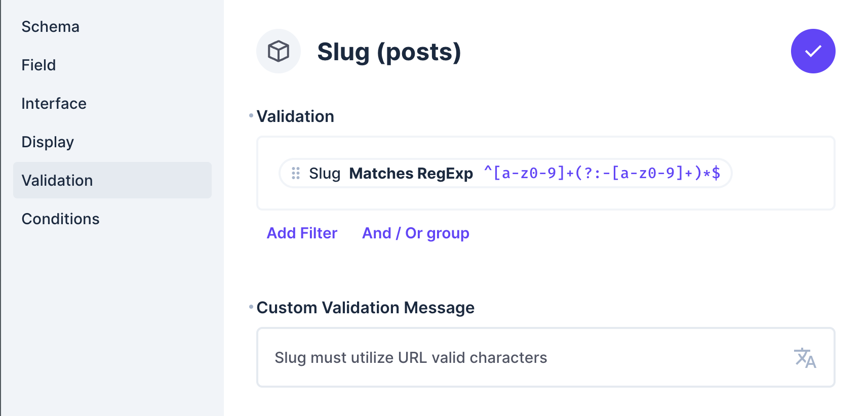Image resolution: width=868 pixels, height=416 pixels.
Task: Select the Conditions tab
Action: coord(60,219)
